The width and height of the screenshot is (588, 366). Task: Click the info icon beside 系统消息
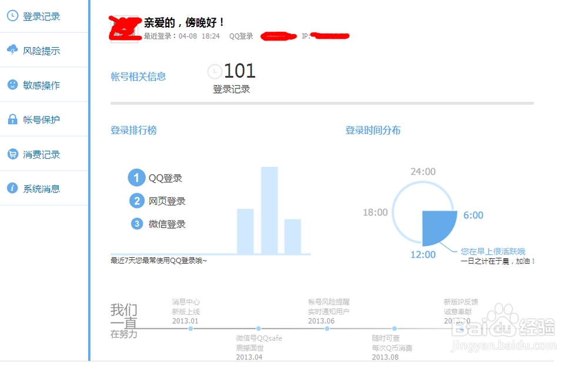[12, 188]
